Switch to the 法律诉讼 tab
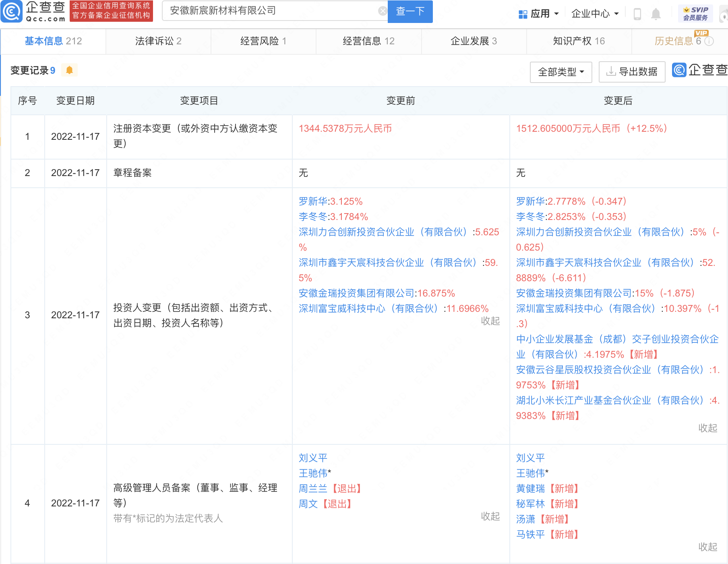Viewport: 728px width, 564px height. [158, 41]
